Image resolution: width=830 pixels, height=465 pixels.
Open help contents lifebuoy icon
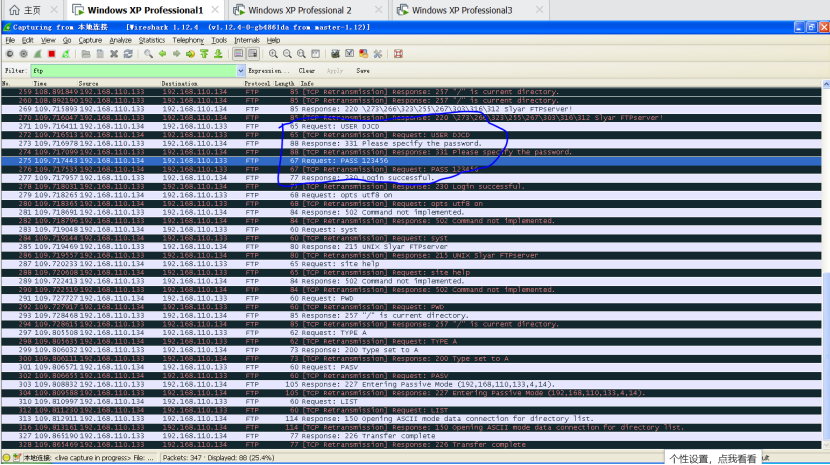coord(398,54)
